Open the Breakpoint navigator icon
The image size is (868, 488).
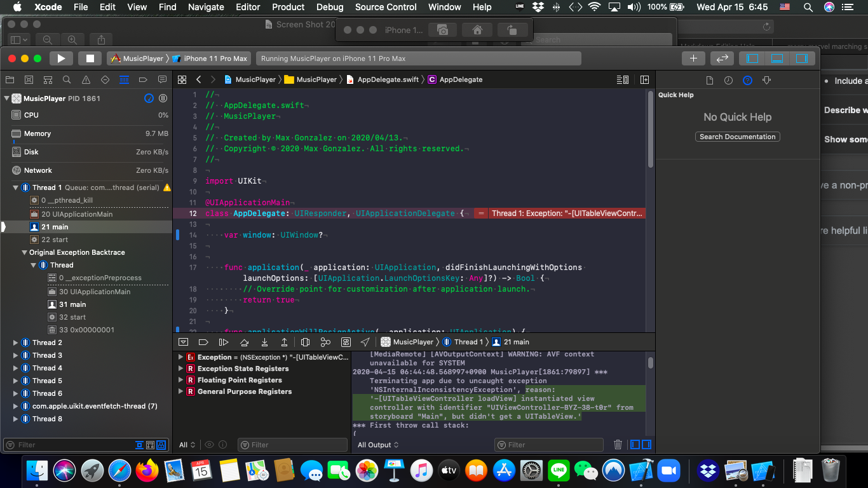(143, 80)
